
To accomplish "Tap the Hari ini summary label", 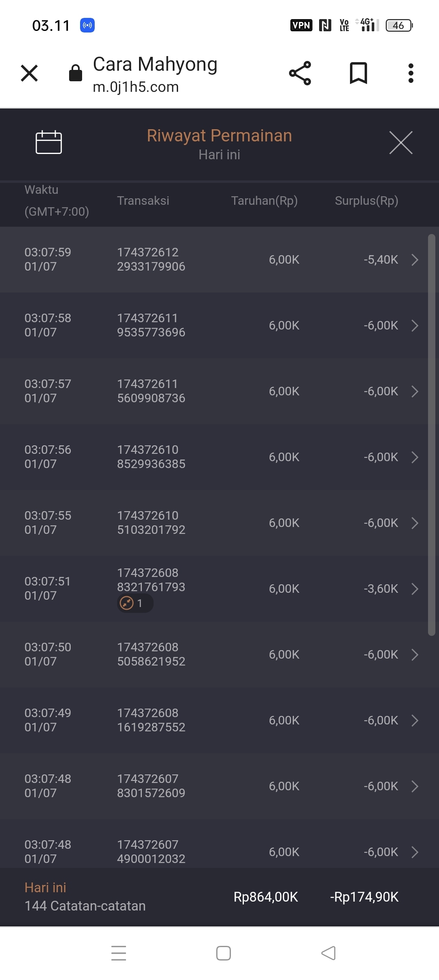I will click(46, 888).
